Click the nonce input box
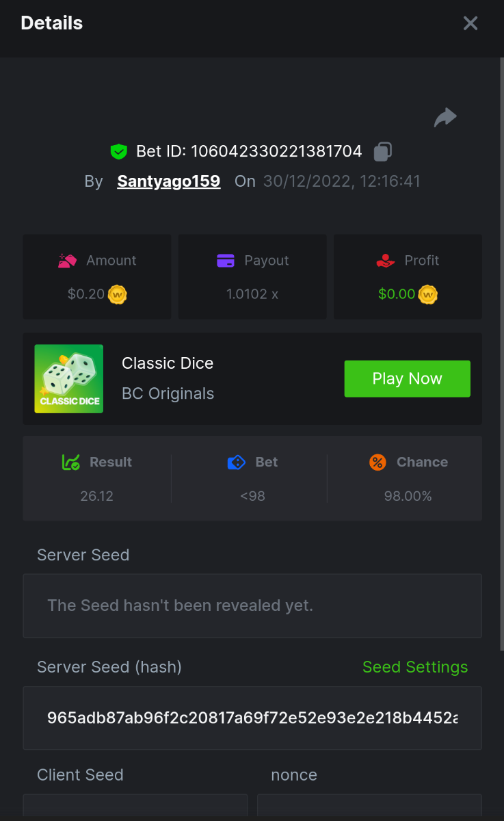Screen dimensions: 504x821 tap(369, 806)
